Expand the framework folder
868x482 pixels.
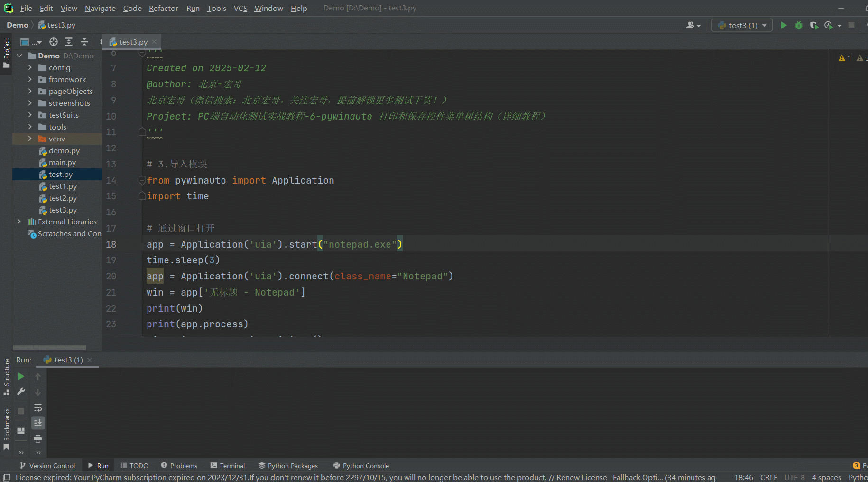[x=30, y=79]
